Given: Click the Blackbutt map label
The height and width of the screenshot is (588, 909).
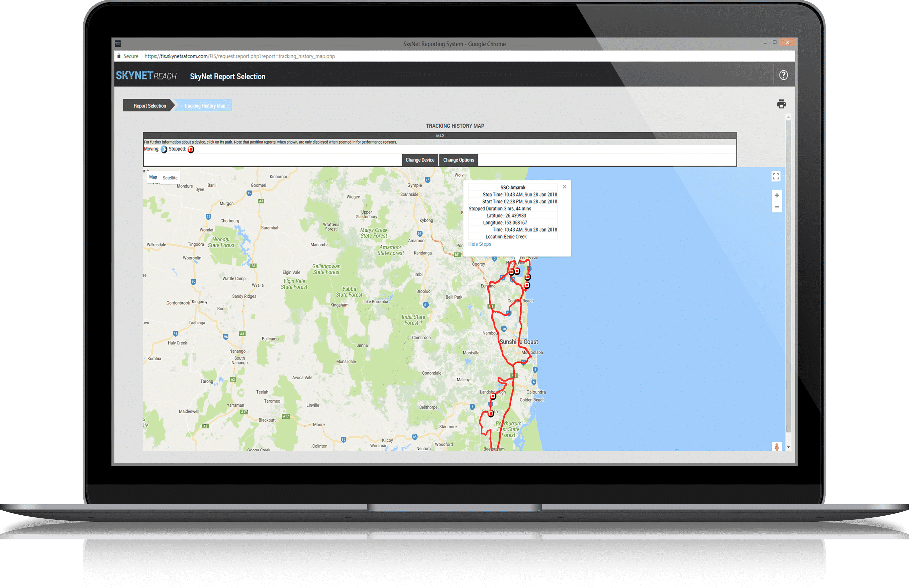Looking at the screenshot, I should pyautogui.click(x=267, y=420).
